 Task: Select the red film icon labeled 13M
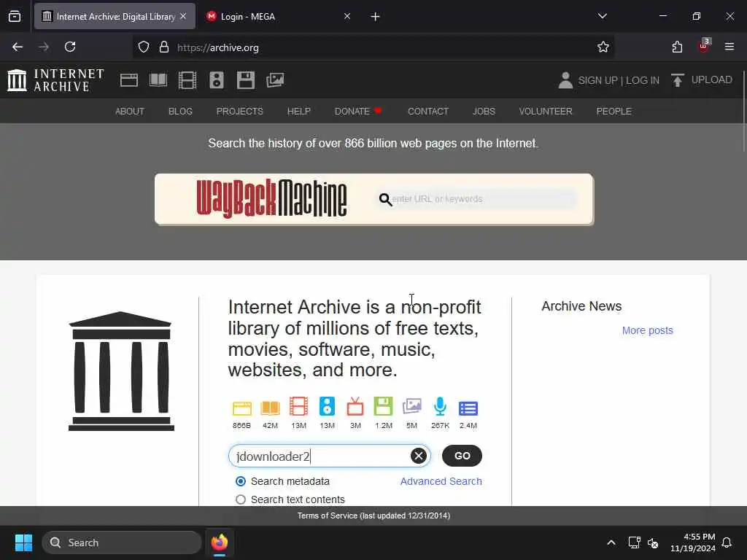tap(298, 407)
